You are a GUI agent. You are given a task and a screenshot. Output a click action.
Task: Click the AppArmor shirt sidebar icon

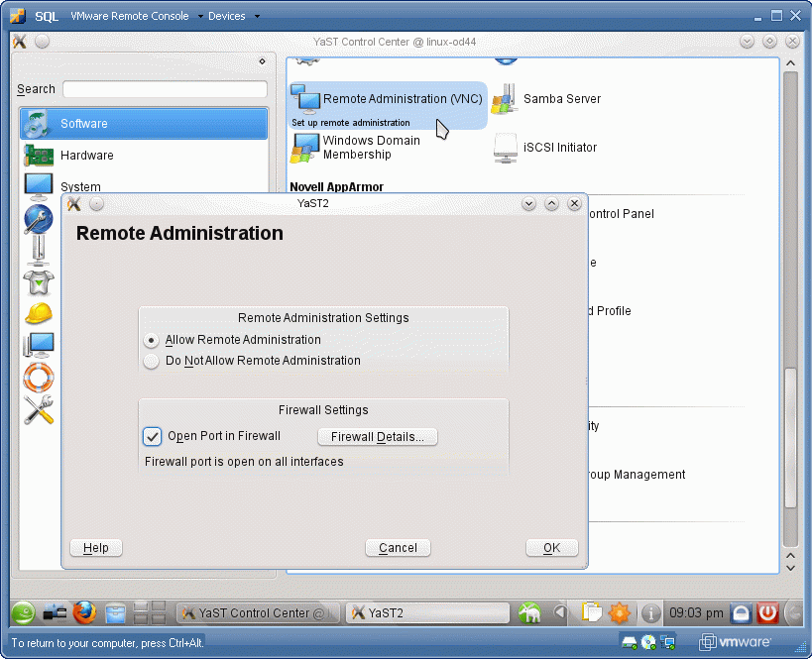click(x=39, y=282)
